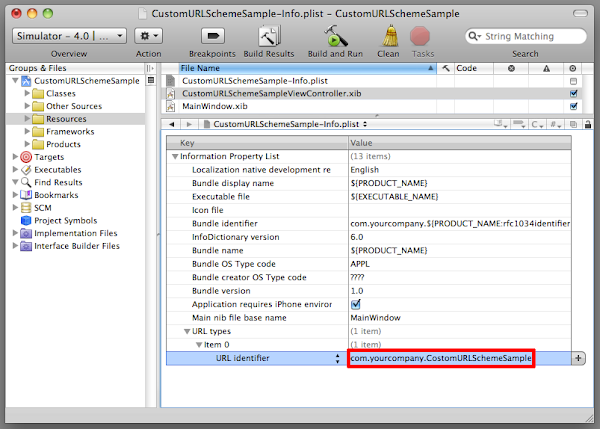Screen dimensions: 600x429
Task: Click the Bookmarks book icon
Action: click(x=26, y=195)
